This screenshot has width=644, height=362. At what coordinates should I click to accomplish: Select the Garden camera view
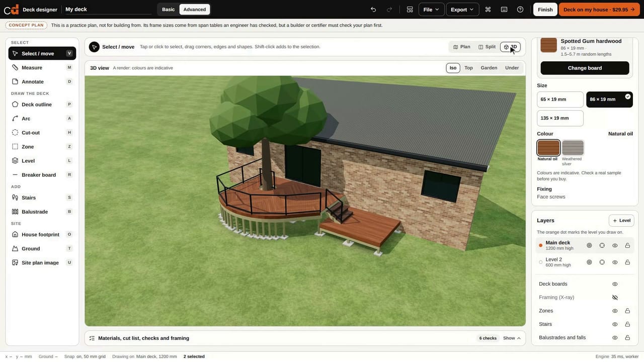click(x=489, y=68)
